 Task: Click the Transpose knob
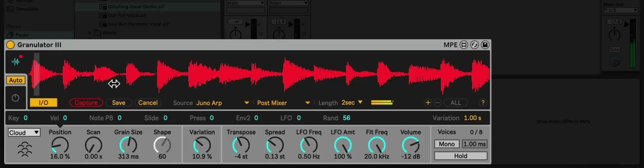pyautogui.click(x=241, y=145)
